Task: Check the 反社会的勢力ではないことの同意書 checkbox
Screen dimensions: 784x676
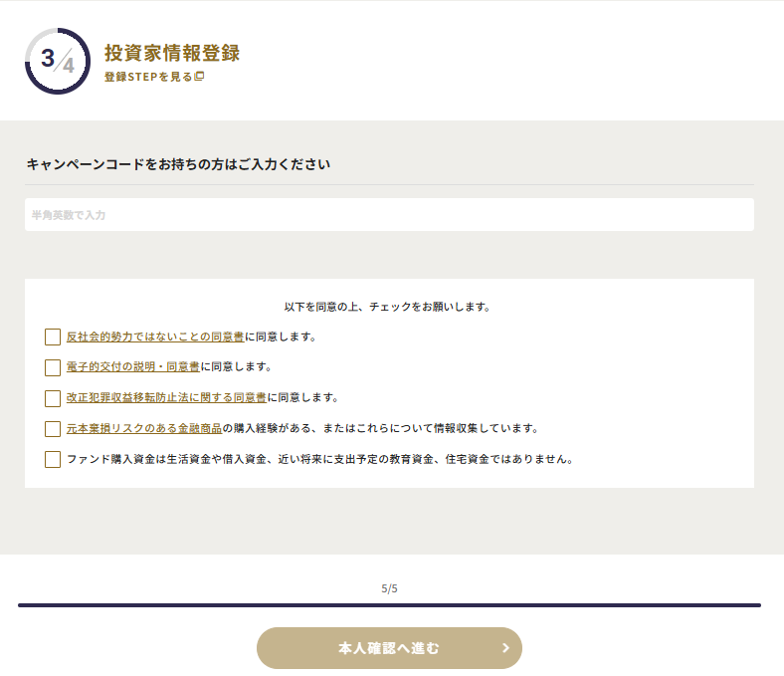Action: tap(53, 338)
